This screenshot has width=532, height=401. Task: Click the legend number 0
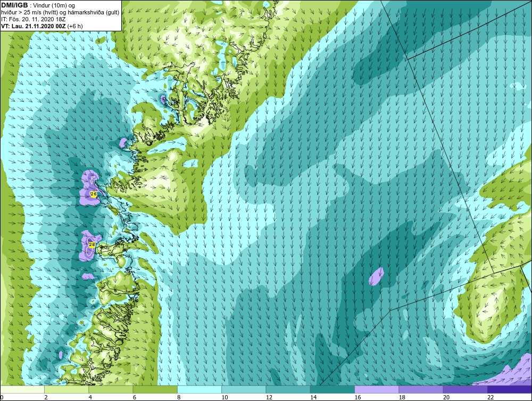(2, 397)
